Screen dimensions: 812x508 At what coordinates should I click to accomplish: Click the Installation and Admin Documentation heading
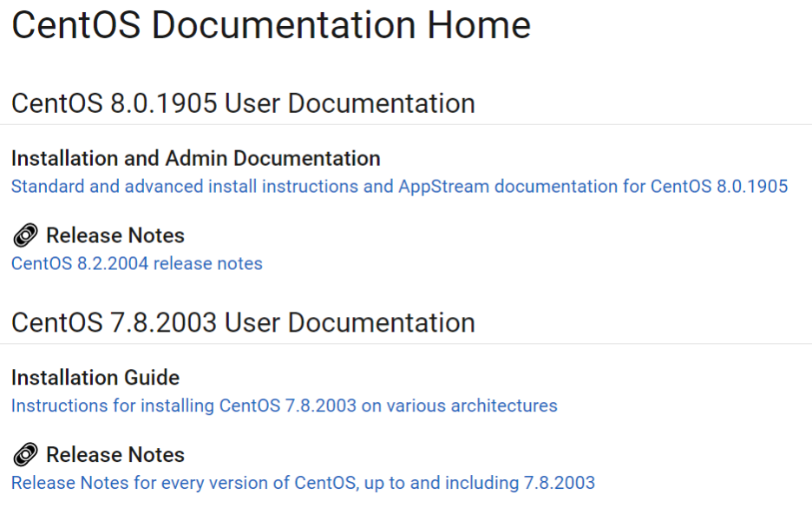coord(196,159)
